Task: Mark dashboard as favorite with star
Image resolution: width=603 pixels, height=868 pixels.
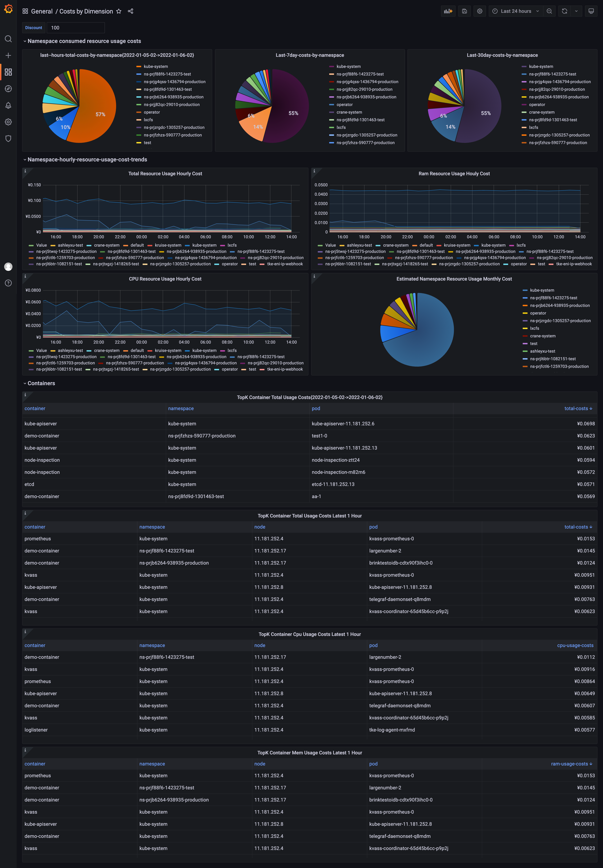Action: click(x=119, y=11)
